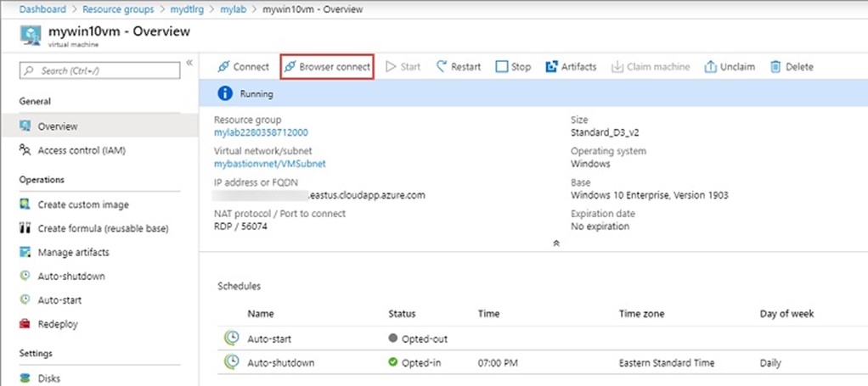Screen dimensions: 868x386
Task: Collapse the essentials section with up chevrons
Action: [x=556, y=243]
